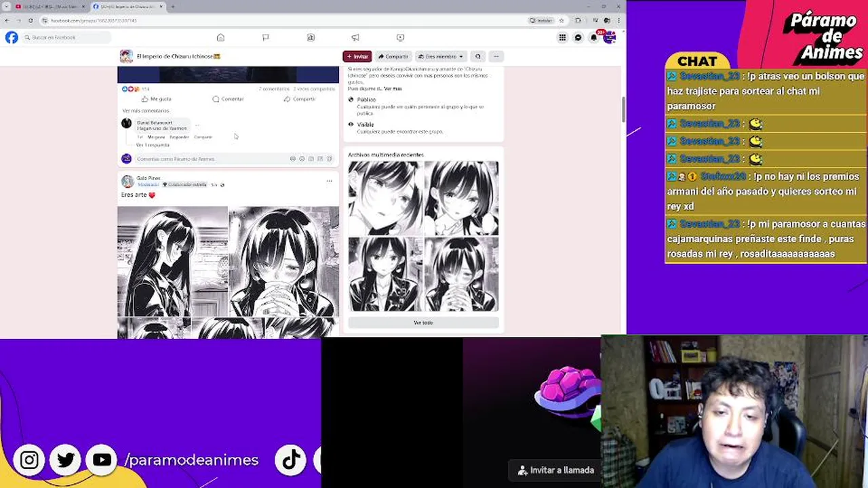Open Facebook home via the logo
This screenshot has width=868, height=488.
12,37
